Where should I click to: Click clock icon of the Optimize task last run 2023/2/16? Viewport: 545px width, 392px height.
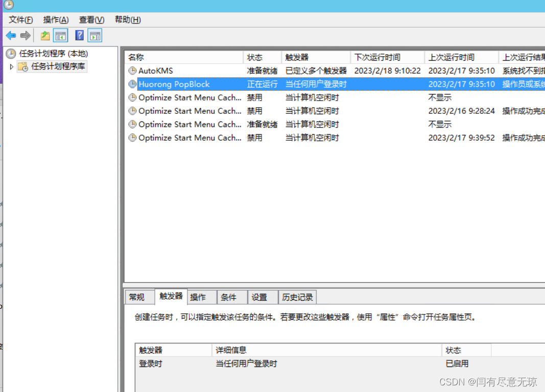click(x=132, y=111)
